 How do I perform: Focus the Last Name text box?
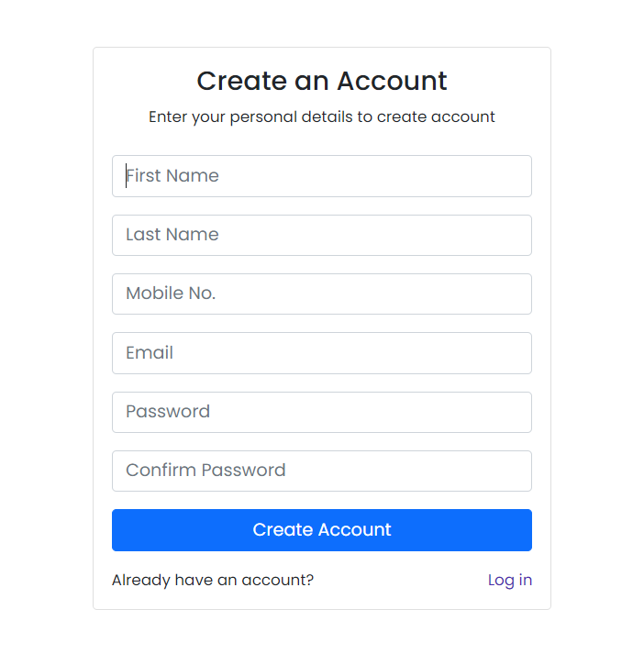[321, 235]
